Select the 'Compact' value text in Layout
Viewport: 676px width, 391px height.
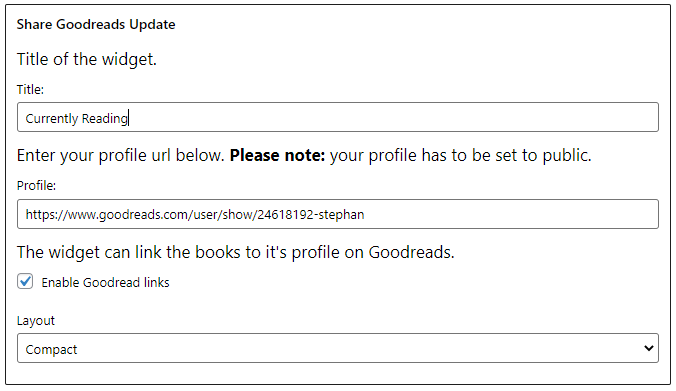pyautogui.click(x=51, y=349)
